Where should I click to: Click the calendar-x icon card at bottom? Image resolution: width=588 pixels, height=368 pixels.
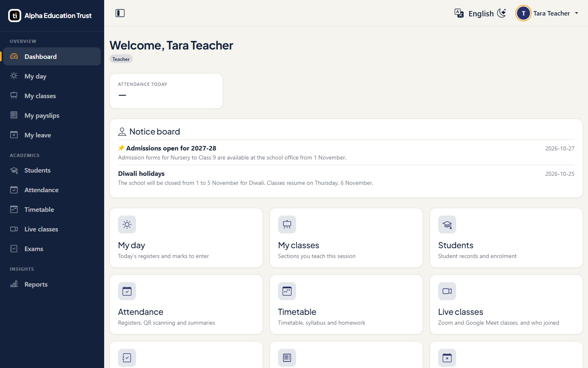click(447, 358)
